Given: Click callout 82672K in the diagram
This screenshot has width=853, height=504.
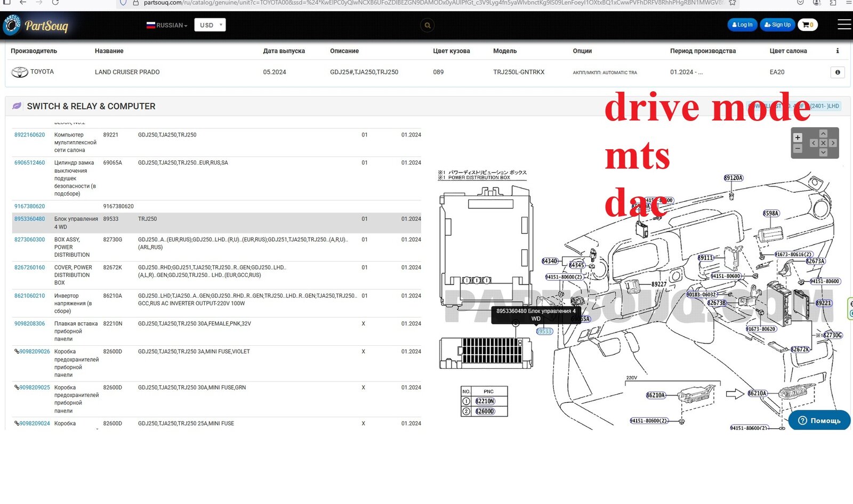Looking at the screenshot, I should 800,349.
